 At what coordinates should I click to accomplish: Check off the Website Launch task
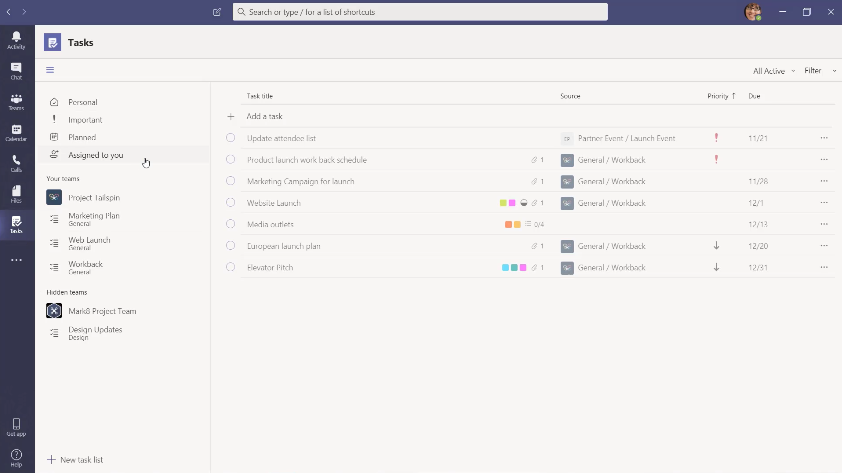pos(230,203)
